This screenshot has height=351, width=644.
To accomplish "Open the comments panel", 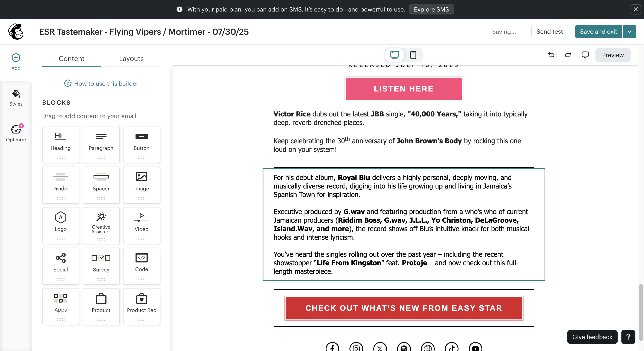I will pyautogui.click(x=585, y=55).
